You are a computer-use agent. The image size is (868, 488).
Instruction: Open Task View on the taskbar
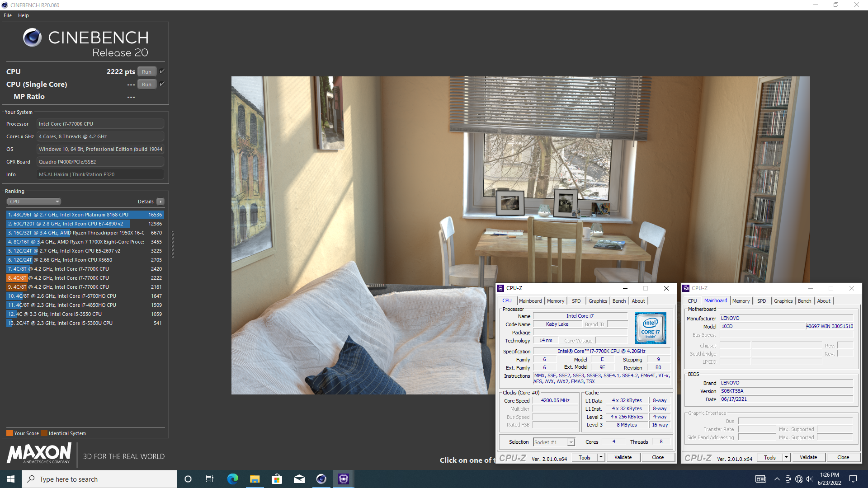click(x=210, y=479)
